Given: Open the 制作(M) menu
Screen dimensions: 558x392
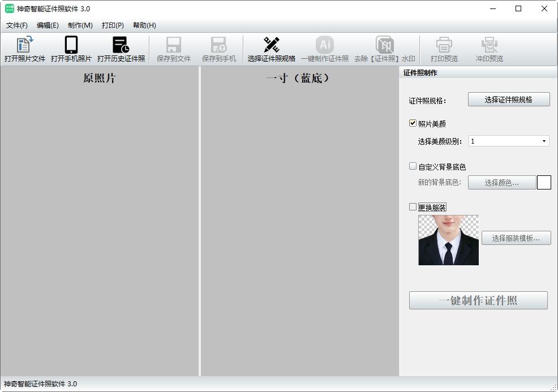Looking at the screenshot, I should click(x=80, y=25).
